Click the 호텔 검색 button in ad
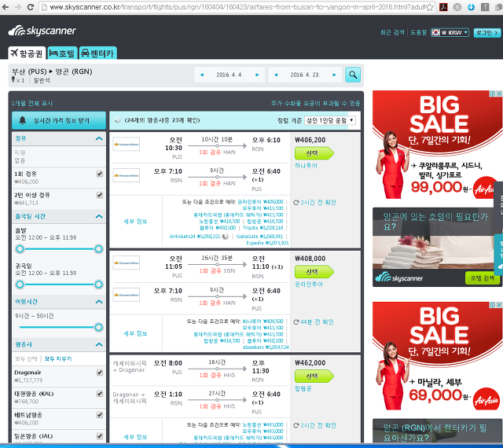The width and height of the screenshot is (503, 448). tap(482, 278)
